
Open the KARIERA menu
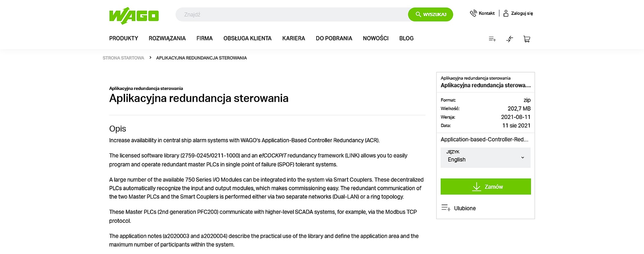coord(294,38)
